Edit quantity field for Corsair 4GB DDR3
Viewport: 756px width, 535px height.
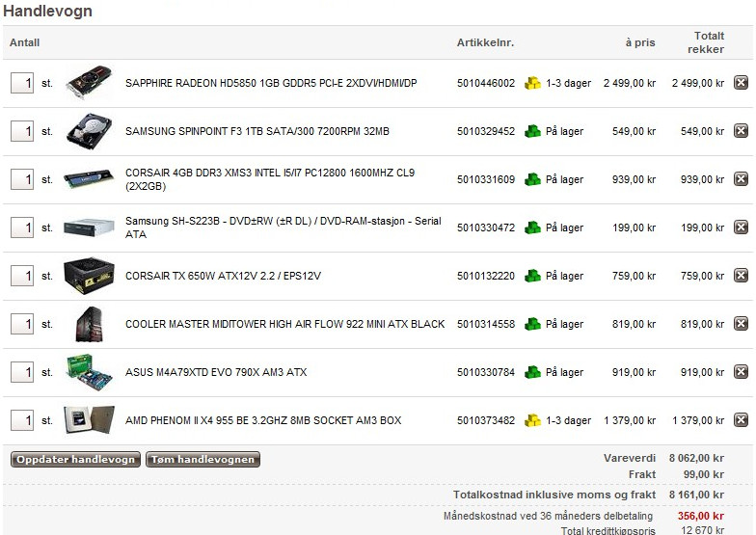click(x=22, y=179)
